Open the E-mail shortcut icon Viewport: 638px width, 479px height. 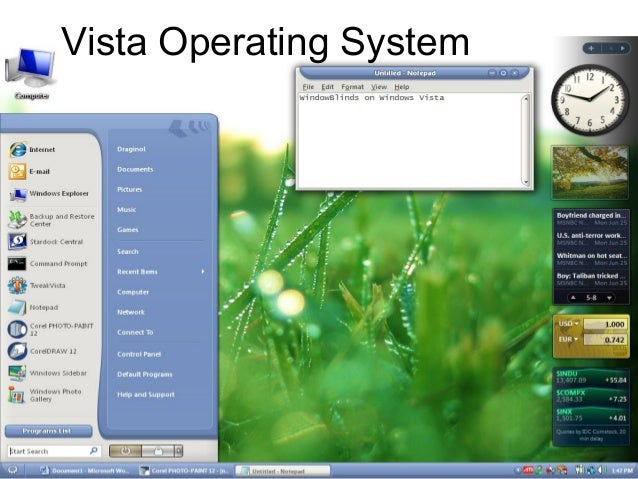[17, 172]
